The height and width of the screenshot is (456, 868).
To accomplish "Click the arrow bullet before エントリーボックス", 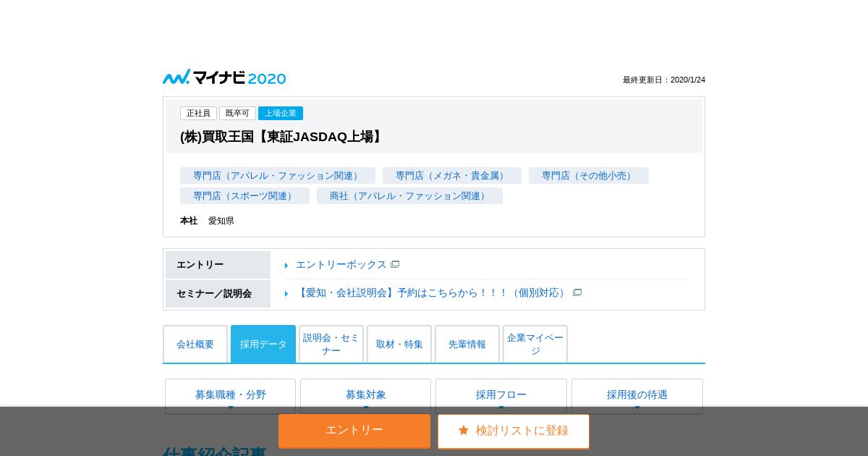I will click(x=286, y=266).
